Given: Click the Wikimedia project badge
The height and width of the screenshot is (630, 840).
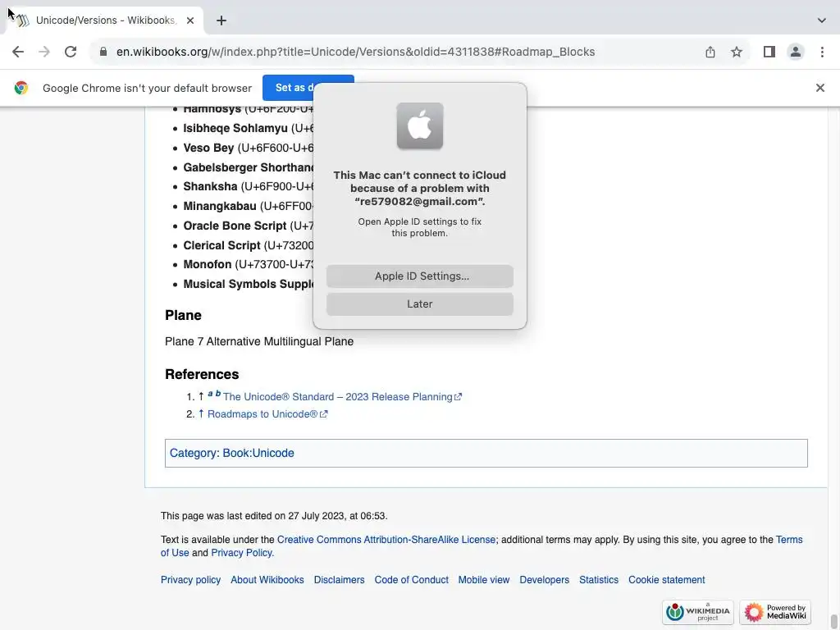Looking at the screenshot, I should tap(697, 612).
